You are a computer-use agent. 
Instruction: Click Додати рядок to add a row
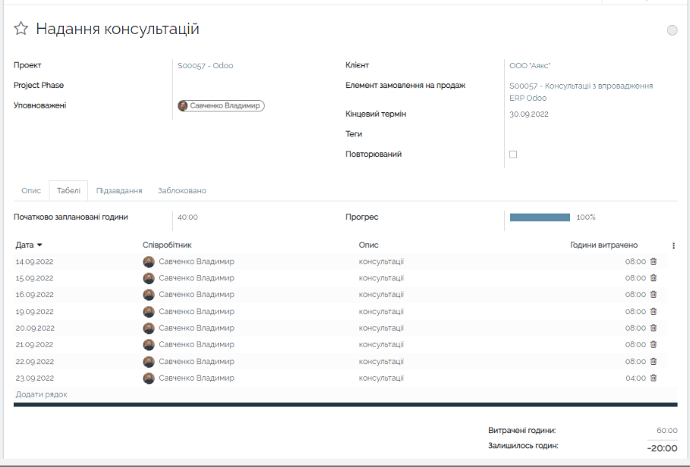(41, 395)
